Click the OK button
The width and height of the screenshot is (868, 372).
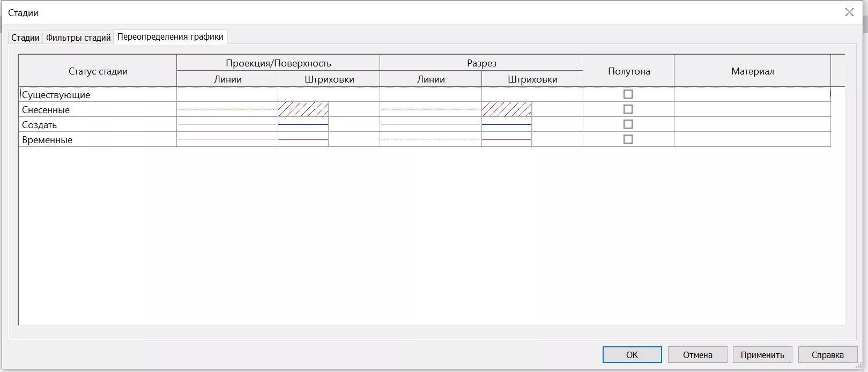[x=632, y=355]
